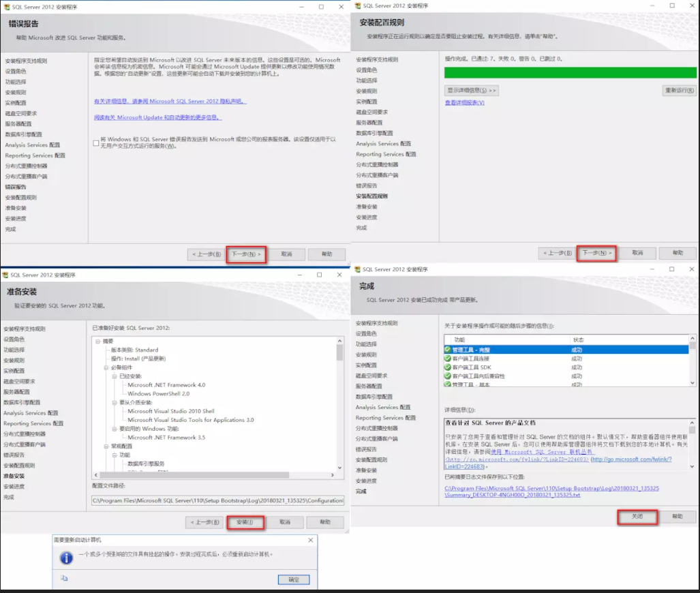700x593 pixels.
Task: Select 版本类别: Standard in tree
Action: click(x=134, y=350)
